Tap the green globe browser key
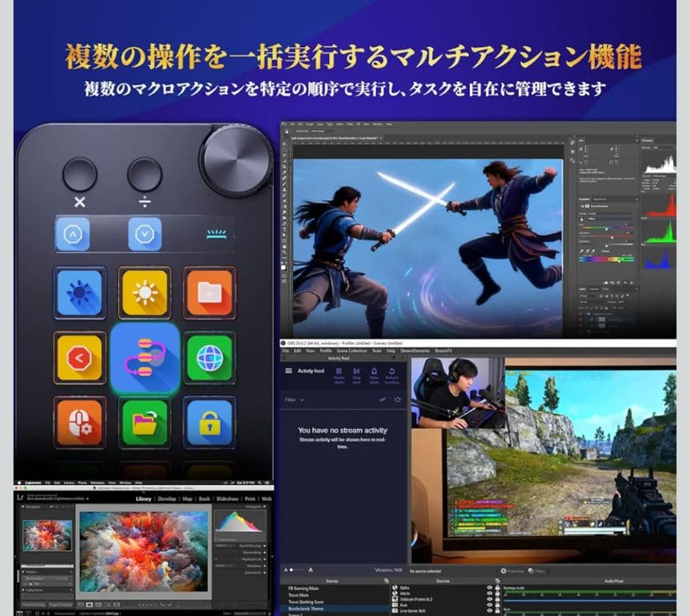690x616 pixels. pos(209,357)
